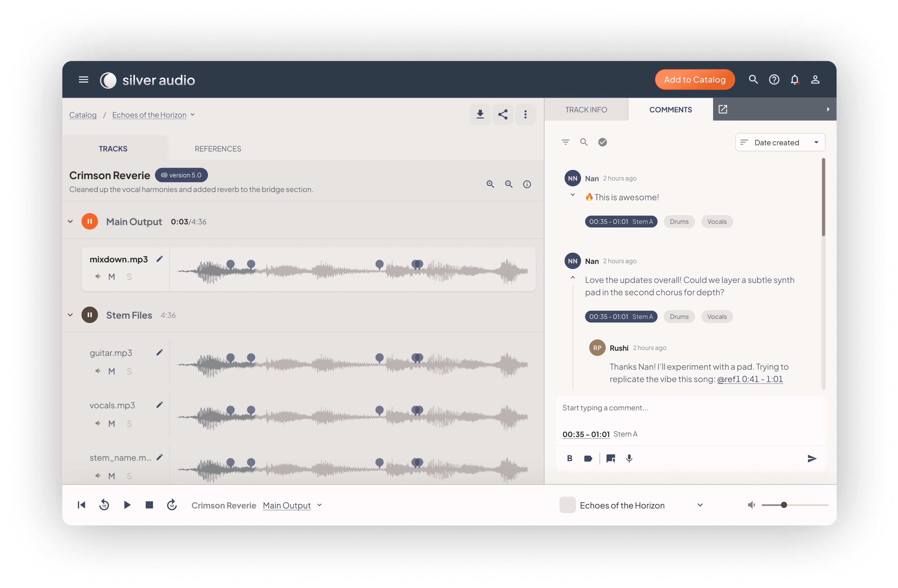Collapse right panel with arrow
898x588 pixels.
[828, 109]
